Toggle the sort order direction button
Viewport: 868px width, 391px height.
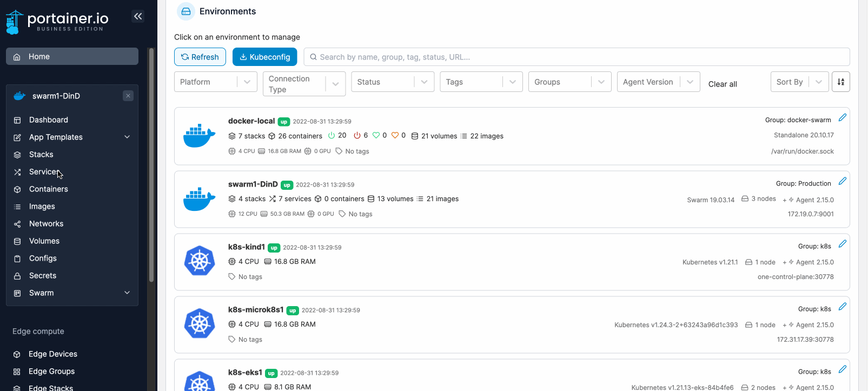840,82
